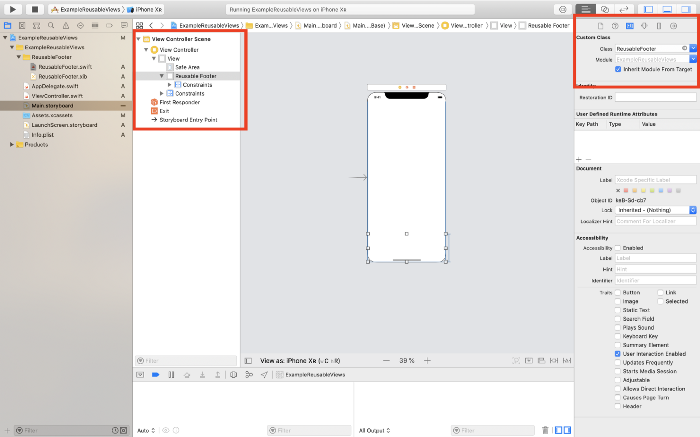The image size is (700, 437).
Task: Open the Auto variables scope dropdown
Action: click(146, 430)
